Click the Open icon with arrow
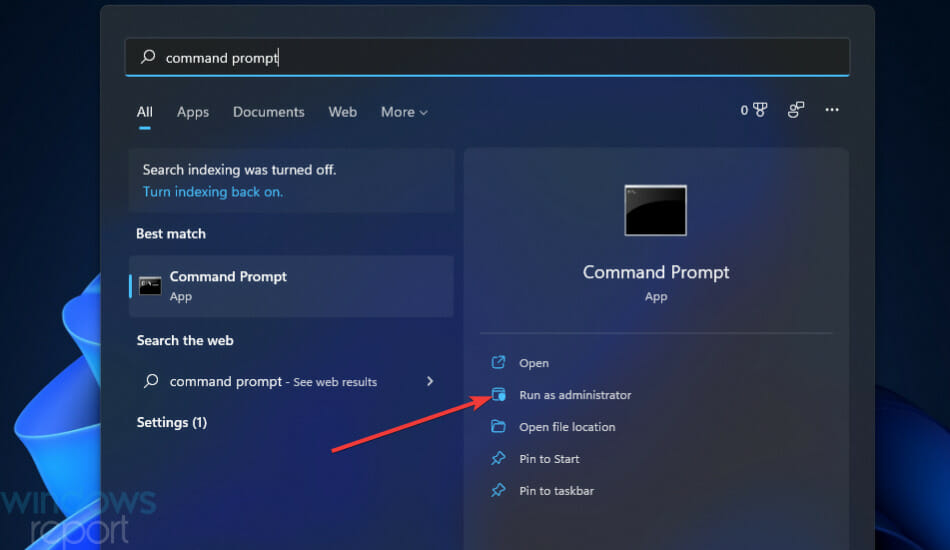The width and height of the screenshot is (950, 550). coord(498,362)
